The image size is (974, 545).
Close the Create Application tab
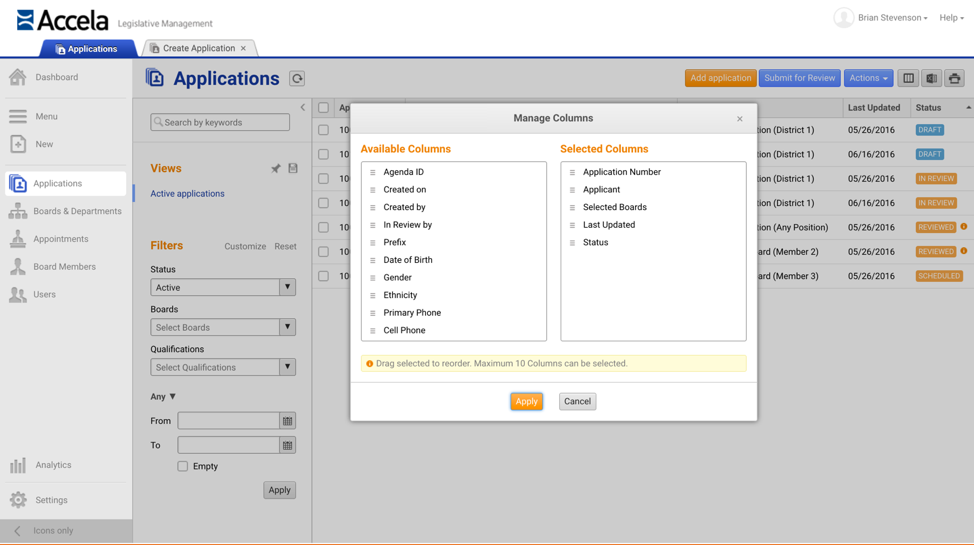pos(244,48)
